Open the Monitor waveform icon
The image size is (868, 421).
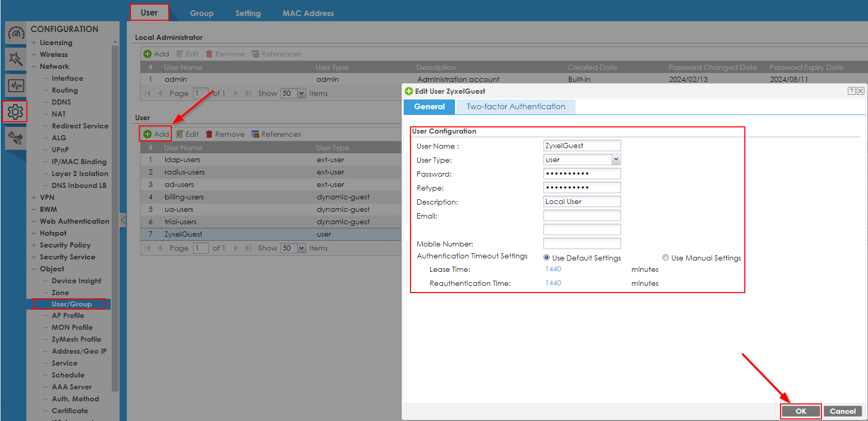click(16, 85)
